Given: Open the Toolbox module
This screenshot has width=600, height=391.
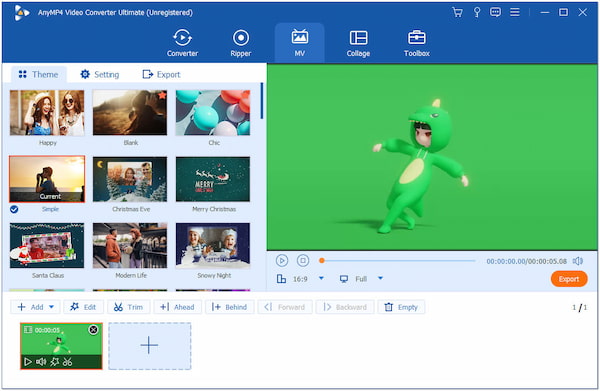Looking at the screenshot, I should (x=417, y=43).
